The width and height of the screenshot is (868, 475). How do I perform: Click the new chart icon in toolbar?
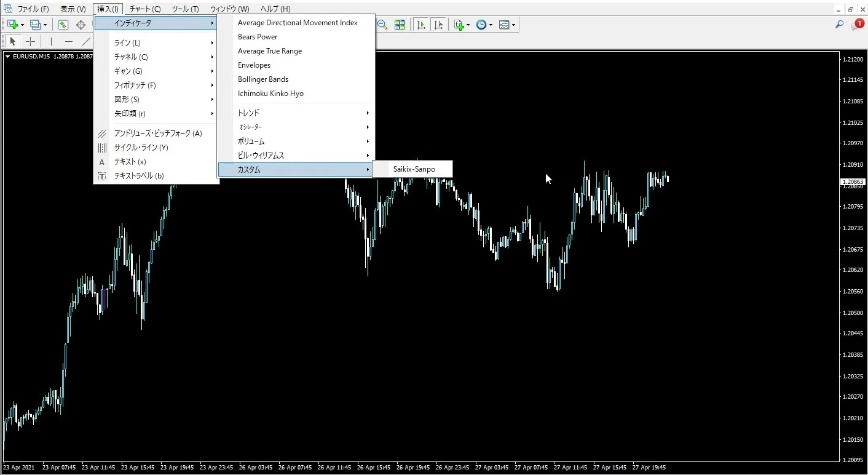click(12, 25)
